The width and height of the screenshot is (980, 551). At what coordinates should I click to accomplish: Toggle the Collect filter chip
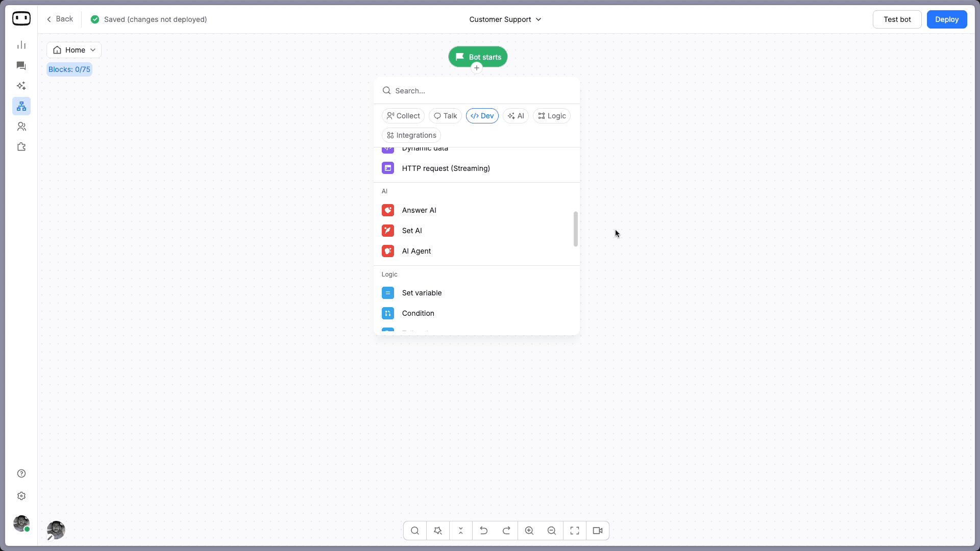403,116
